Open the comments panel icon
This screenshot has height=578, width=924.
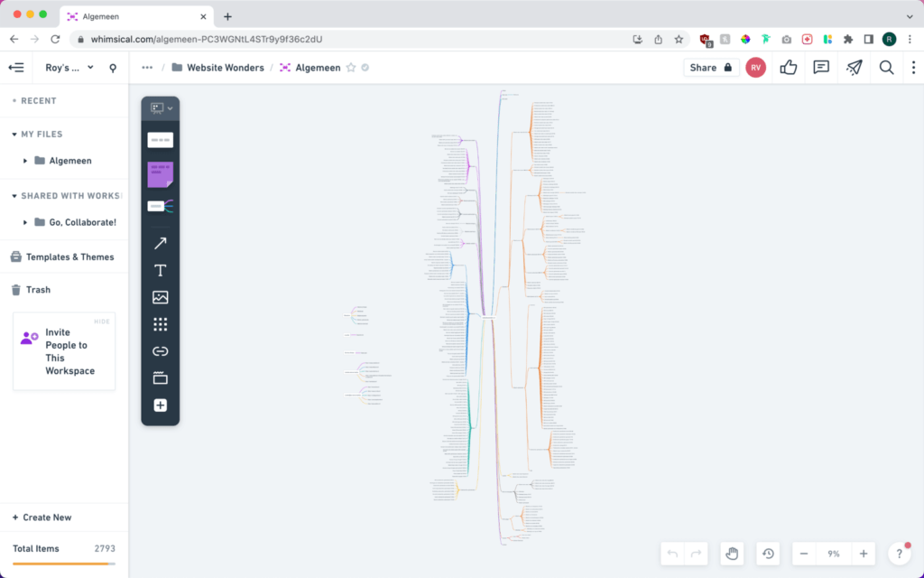[821, 67]
